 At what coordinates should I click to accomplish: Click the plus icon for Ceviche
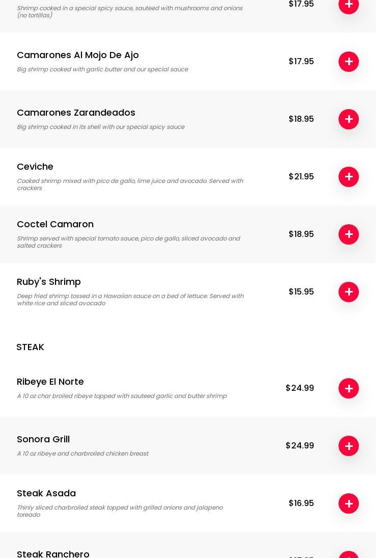click(x=349, y=177)
